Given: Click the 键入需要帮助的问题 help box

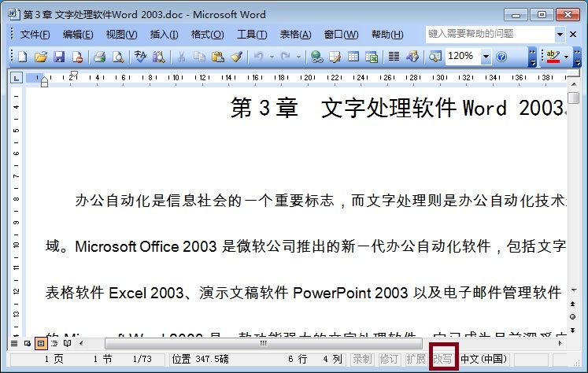Looking at the screenshot, I should tap(490, 34).
